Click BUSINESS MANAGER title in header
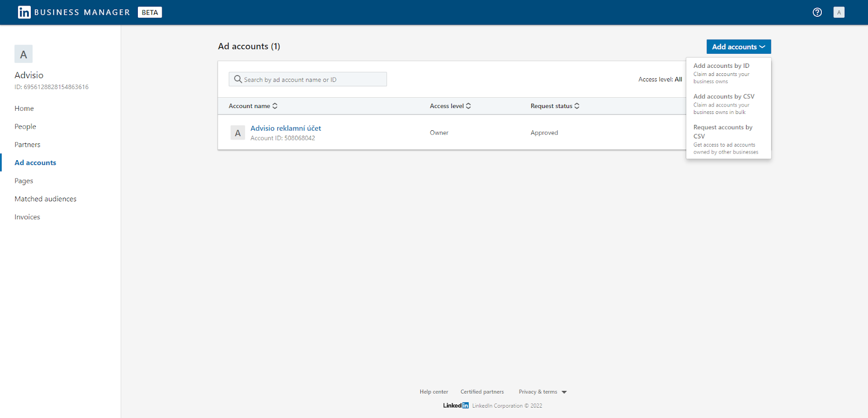 (x=82, y=12)
